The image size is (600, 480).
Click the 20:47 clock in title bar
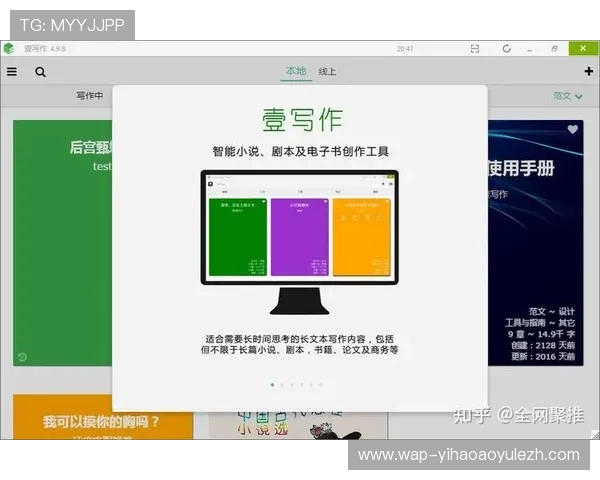(x=405, y=49)
